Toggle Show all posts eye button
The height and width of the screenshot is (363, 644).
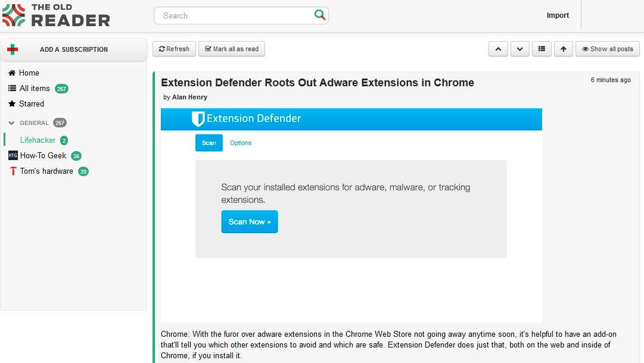click(x=608, y=49)
